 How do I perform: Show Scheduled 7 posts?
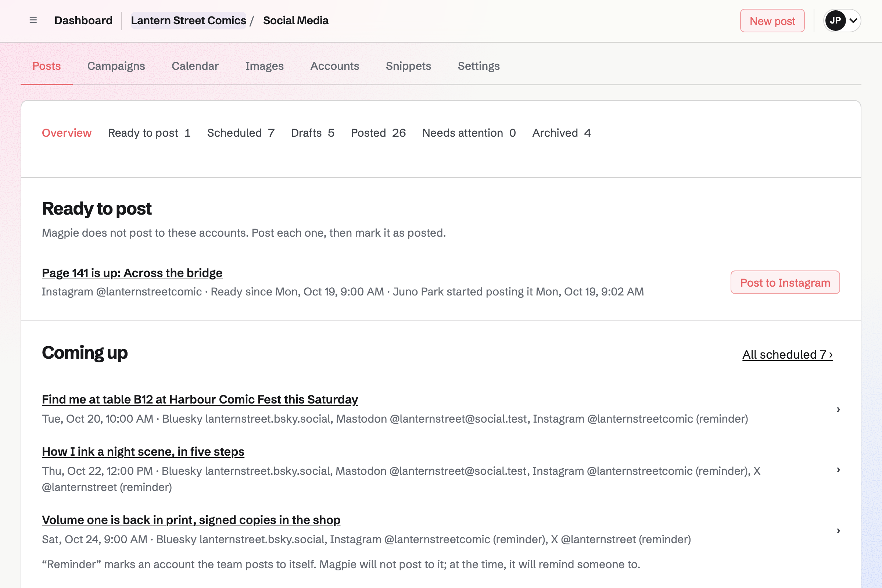click(x=241, y=133)
